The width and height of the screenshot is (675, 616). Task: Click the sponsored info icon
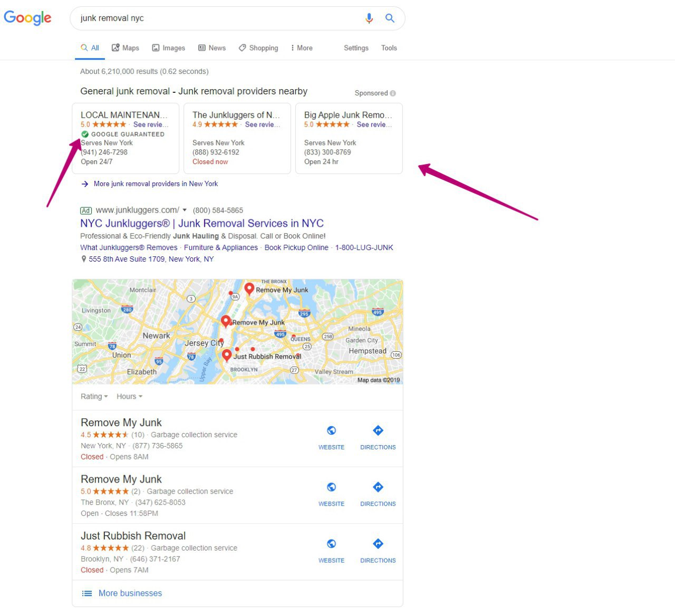(x=393, y=93)
